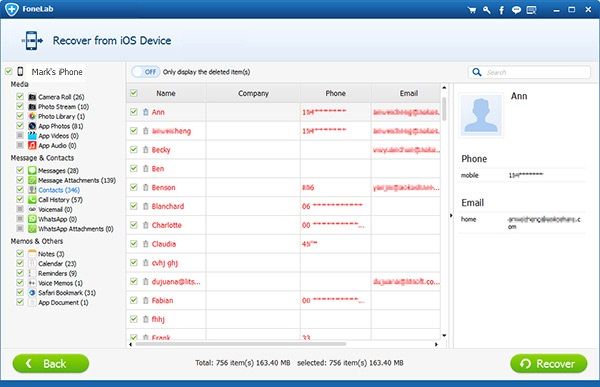This screenshot has width=600, height=387.
Task: Open the WhatsApp Attachments (0) category
Action: click(76, 229)
